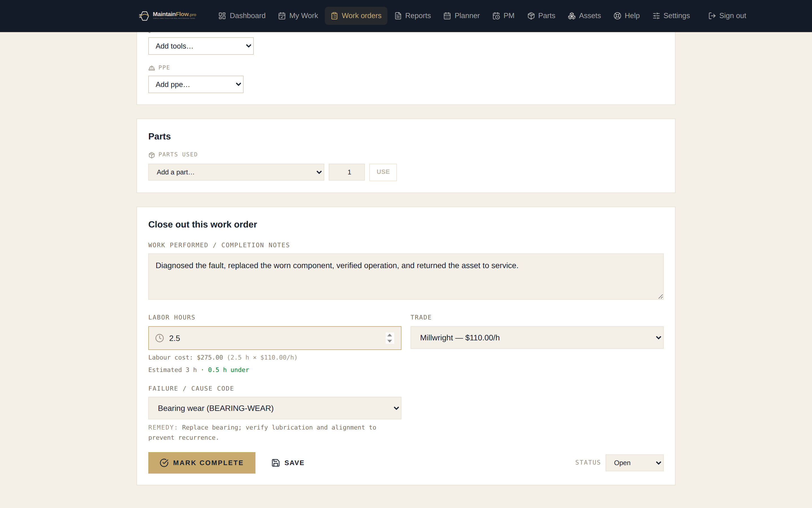
Task: Click the Sign out arrow icon
Action: [x=712, y=16]
